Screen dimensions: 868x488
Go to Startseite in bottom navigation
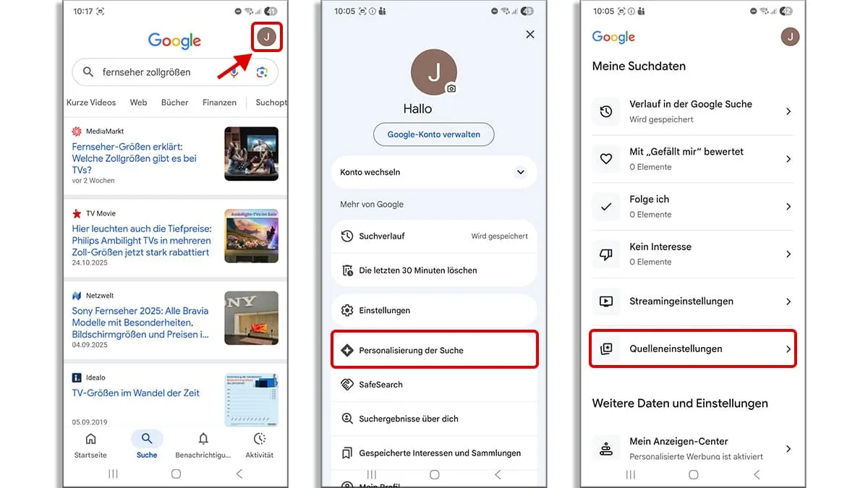pos(90,445)
